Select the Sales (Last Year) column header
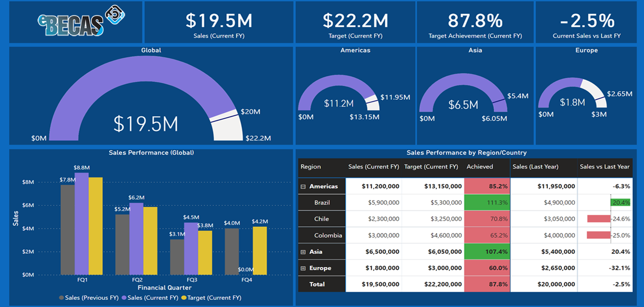 (x=535, y=167)
